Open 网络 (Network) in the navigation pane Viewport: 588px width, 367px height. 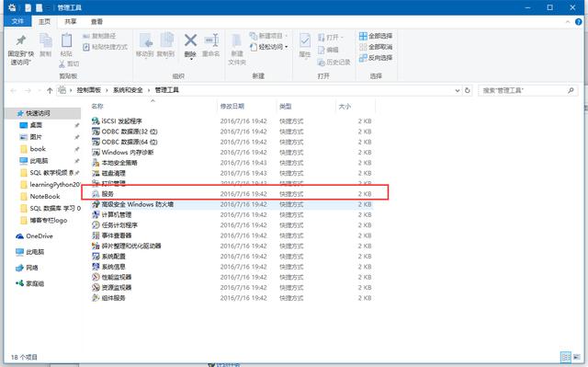[x=27, y=268]
